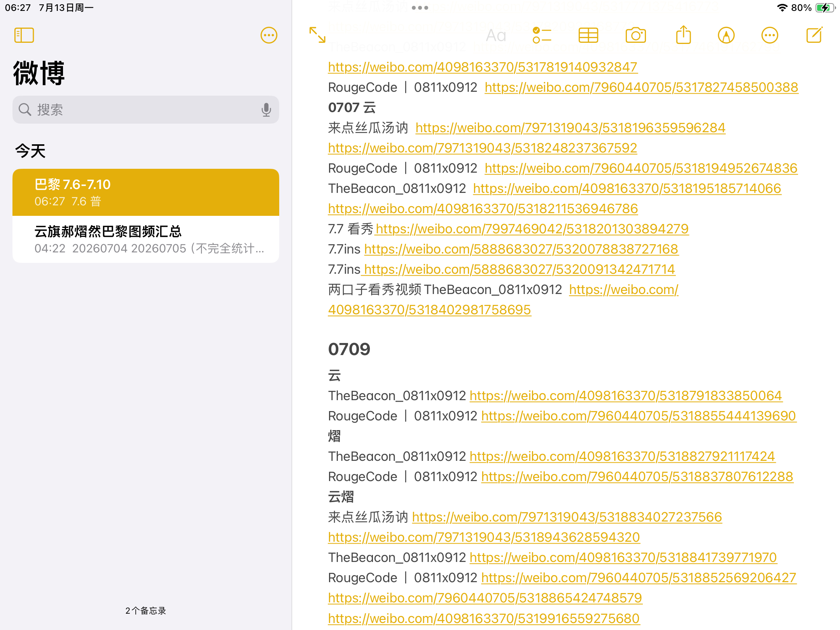This screenshot has height=630, width=840.
Task: Select the note 巴黎 7.6-7.10
Action: [x=146, y=192]
